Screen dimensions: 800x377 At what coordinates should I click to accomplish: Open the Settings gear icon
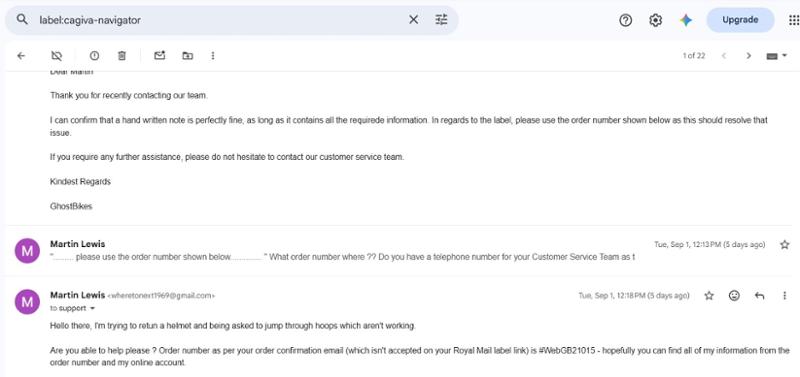click(656, 20)
